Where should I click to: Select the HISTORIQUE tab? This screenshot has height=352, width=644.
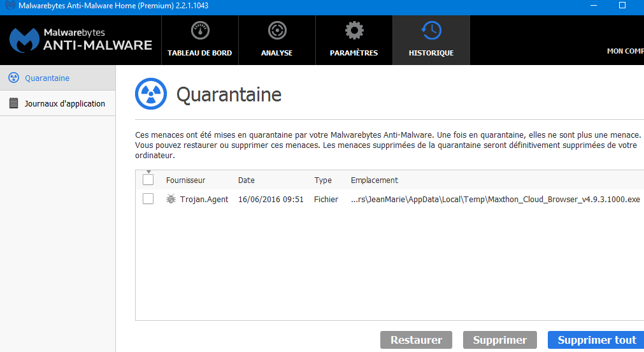pos(431,40)
